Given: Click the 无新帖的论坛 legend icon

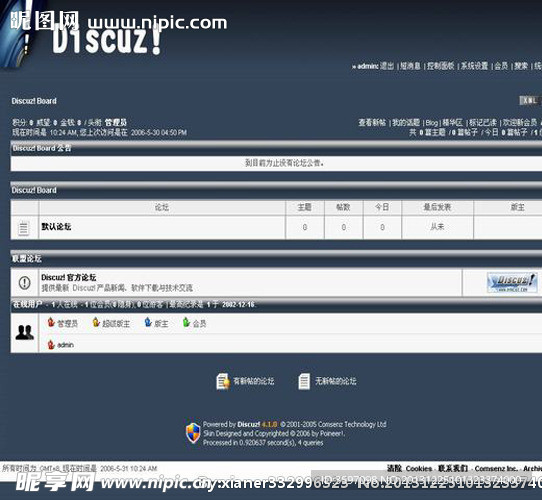Looking at the screenshot, I should [x=304, y=382].
